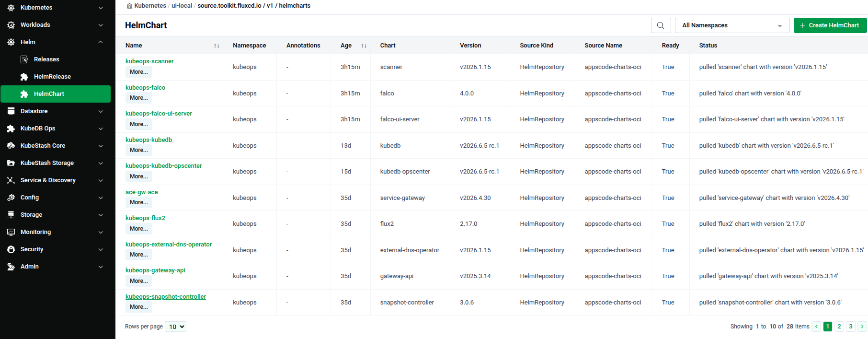Viewport: 868px width, 339px height.
Task: Click the KubeStash Storage folder icon
Action: coord(11,163)
